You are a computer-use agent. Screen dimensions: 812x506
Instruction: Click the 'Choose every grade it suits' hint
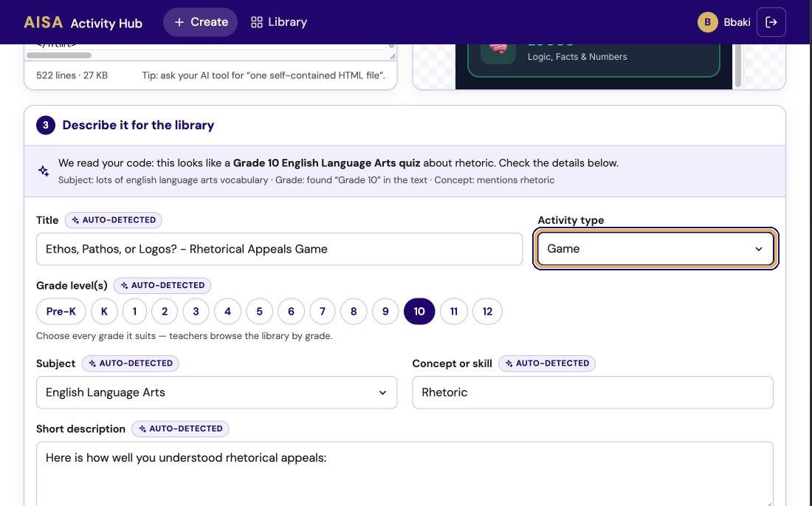tap(184, 336)
